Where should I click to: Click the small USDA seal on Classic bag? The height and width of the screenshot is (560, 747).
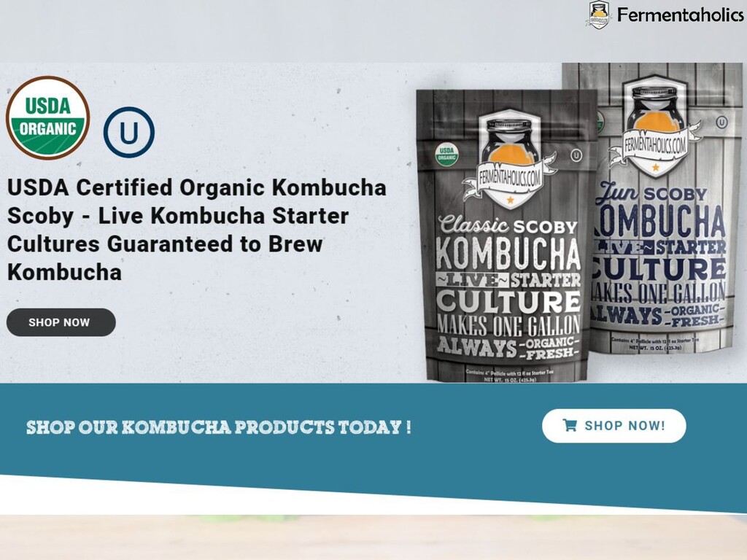pyautogui.click(x=447, y=154)
